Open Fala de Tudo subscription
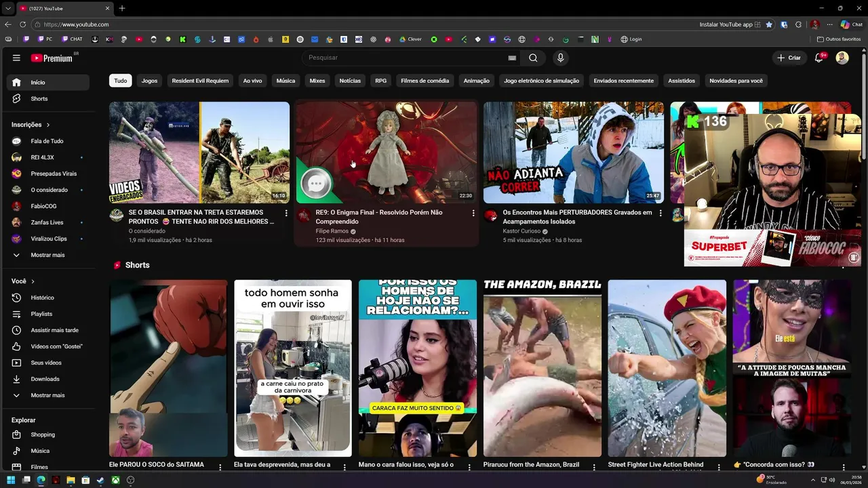868x488 pixels. click(48, 141)
